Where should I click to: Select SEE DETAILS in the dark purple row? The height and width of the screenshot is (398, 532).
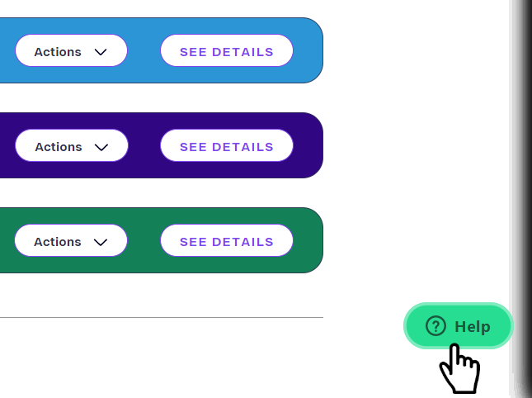[227, 145]
